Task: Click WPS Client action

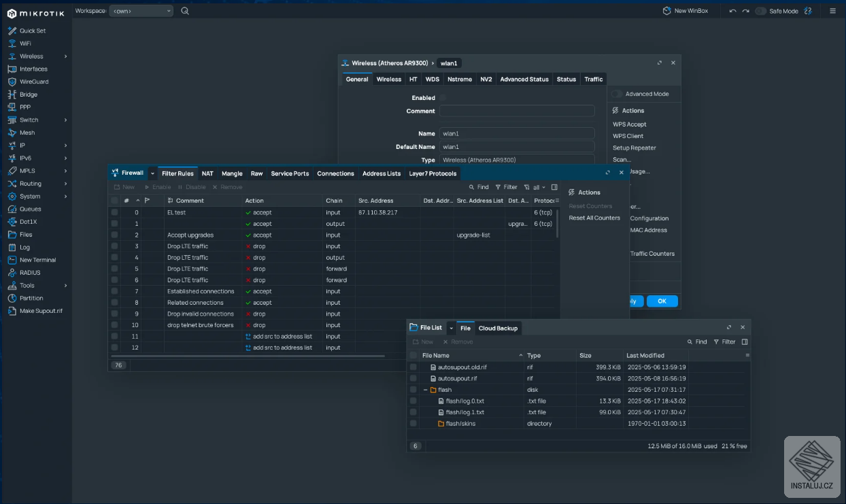Action: pyautogui.click(x=628, y=136)
